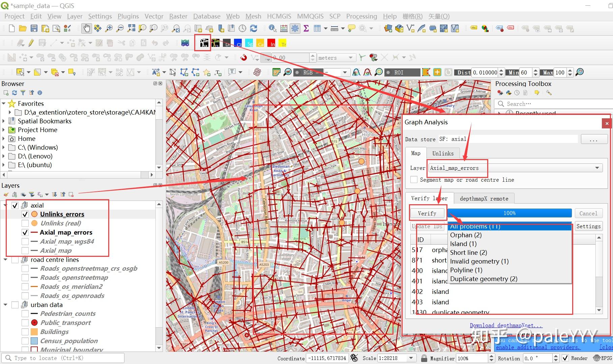Click the Zoom In magnifier tool

[109, 28]
